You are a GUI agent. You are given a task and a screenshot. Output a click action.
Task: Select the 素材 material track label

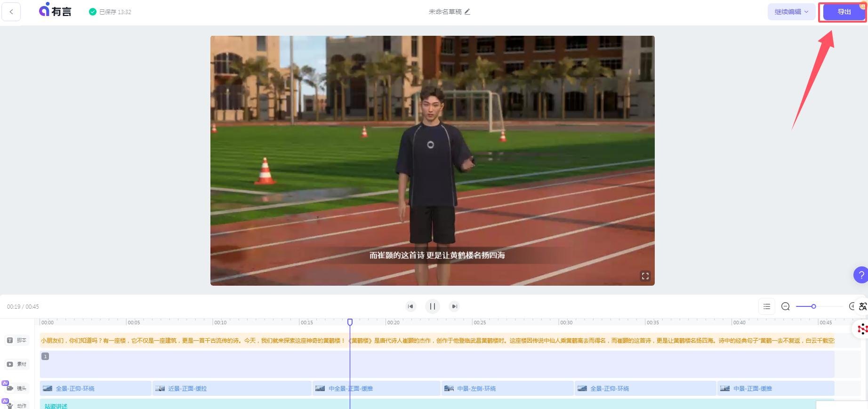[17, 364]
